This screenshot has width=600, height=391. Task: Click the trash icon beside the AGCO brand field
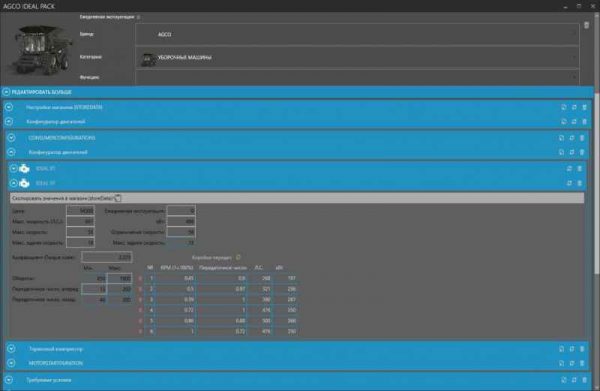586,25
